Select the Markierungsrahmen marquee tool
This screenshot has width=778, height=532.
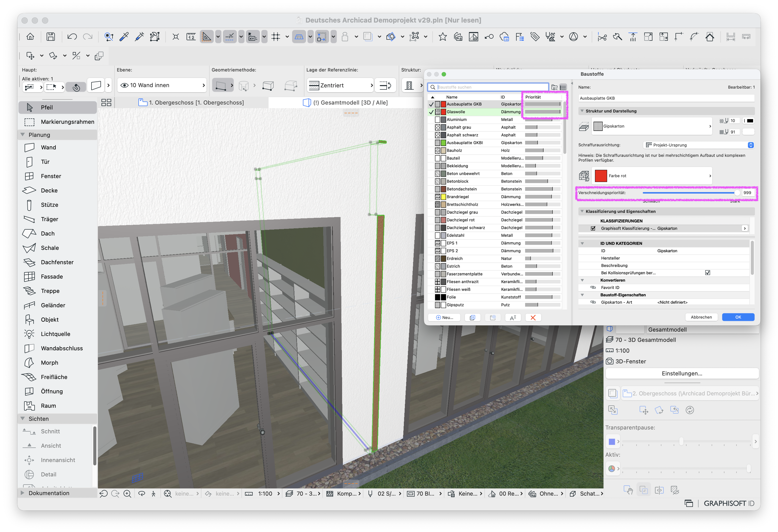click(x=58, y=122)
